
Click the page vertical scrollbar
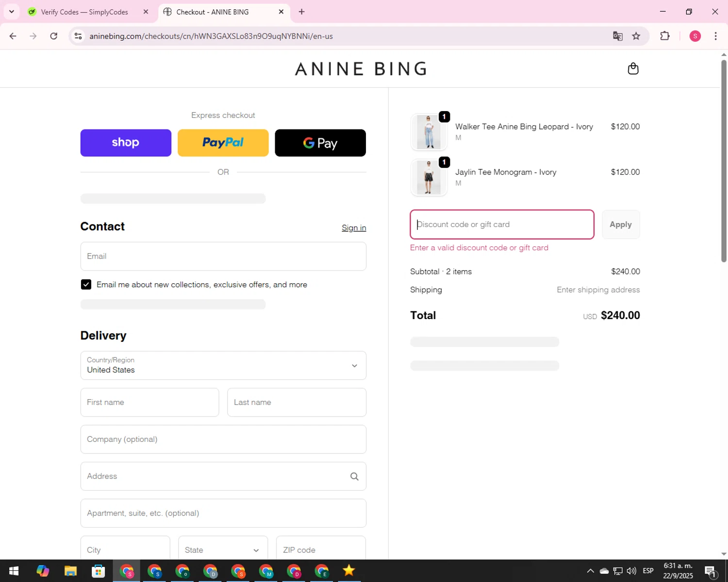(724, 160)
